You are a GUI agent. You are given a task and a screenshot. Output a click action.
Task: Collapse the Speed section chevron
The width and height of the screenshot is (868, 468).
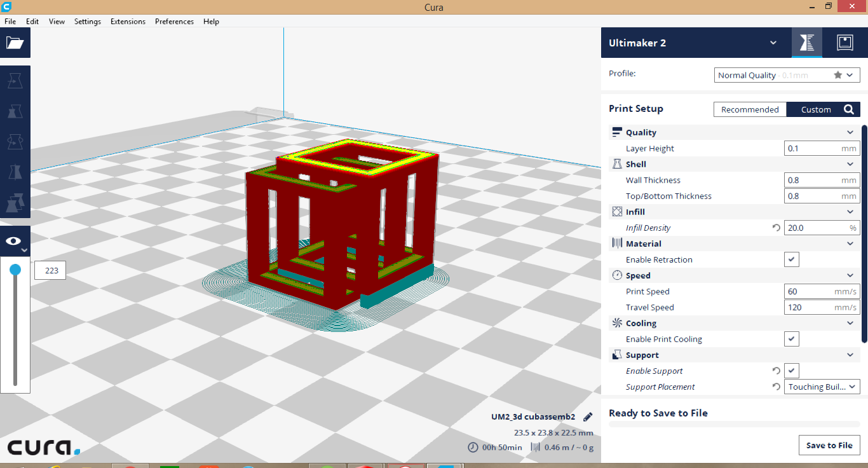pyautogui.click(x=850, y=275)
